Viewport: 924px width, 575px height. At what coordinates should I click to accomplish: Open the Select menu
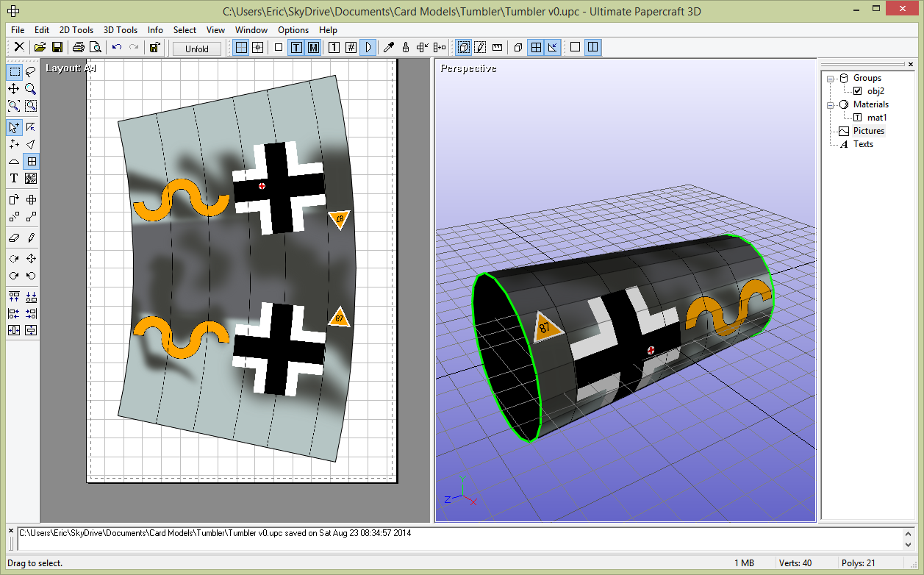tap(185, 30)
